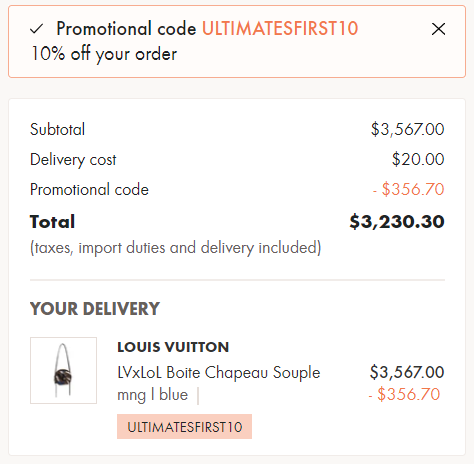Click the checkmark icon in promo banner
Viewport: 474px width, 464px height.
36,29
